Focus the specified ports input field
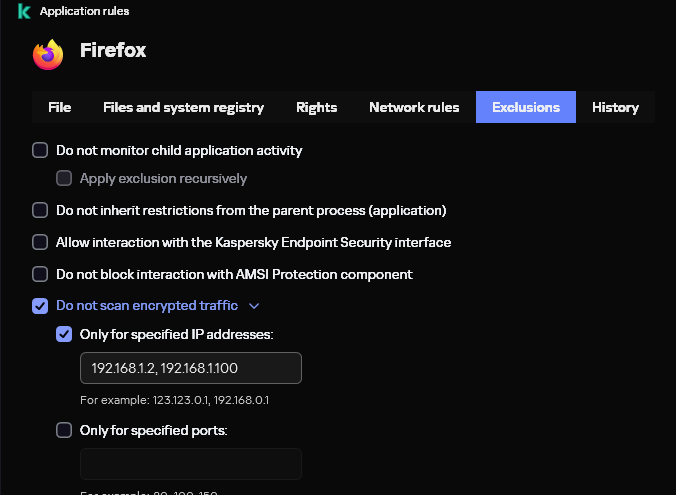676x495 pixels. [x=191, y=464]
